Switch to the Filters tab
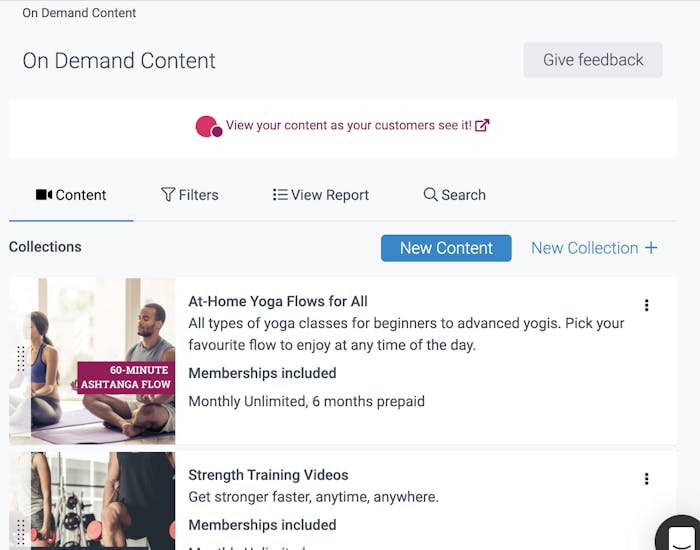The width and height of the screenshot is (700, 550). coord(190,195)
